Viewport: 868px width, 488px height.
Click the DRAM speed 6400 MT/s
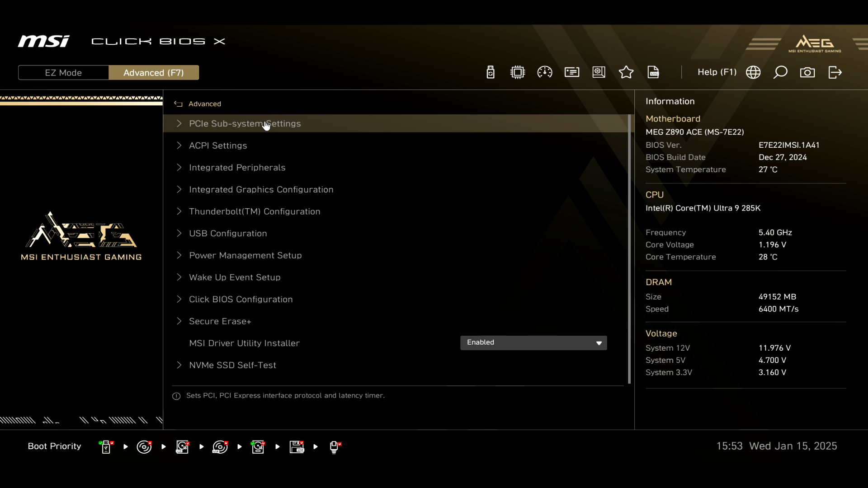pyautogui.click(x=778, y=309)
